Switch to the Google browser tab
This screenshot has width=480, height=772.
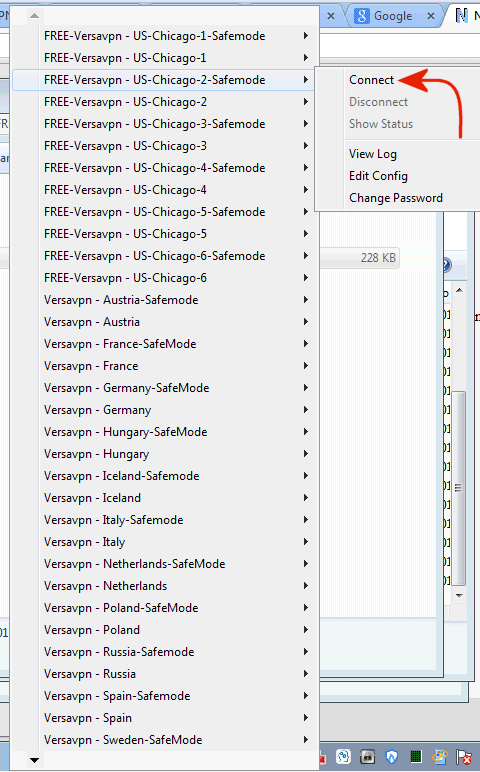[393, 16]
